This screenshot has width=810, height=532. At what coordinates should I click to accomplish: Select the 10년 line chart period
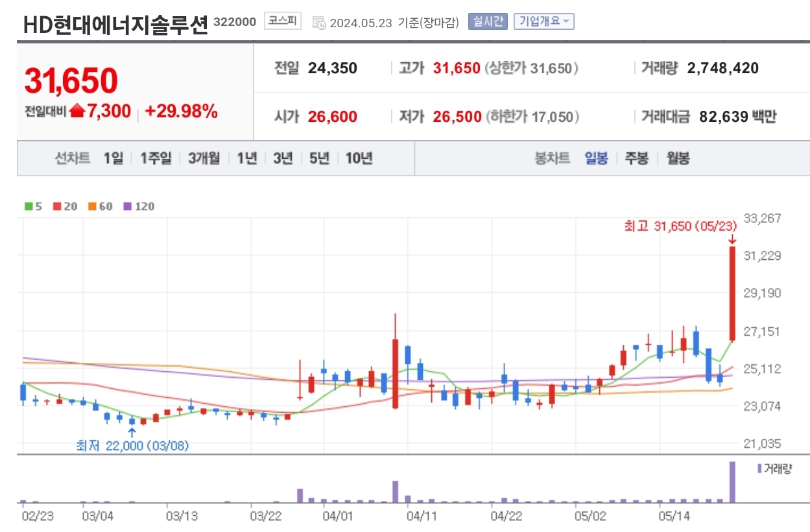pyautogui.click(x=359, y=159)
